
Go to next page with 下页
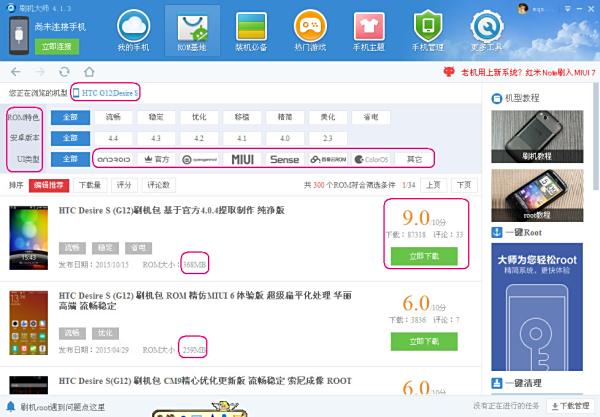(x=464, y=185)
